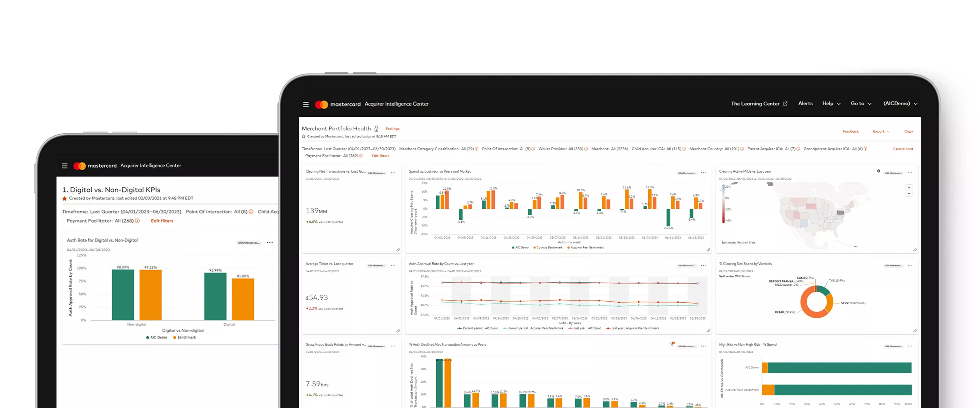
Task: Click info icon next to Parent Acquirer ICA
Action: coord(798,149)
